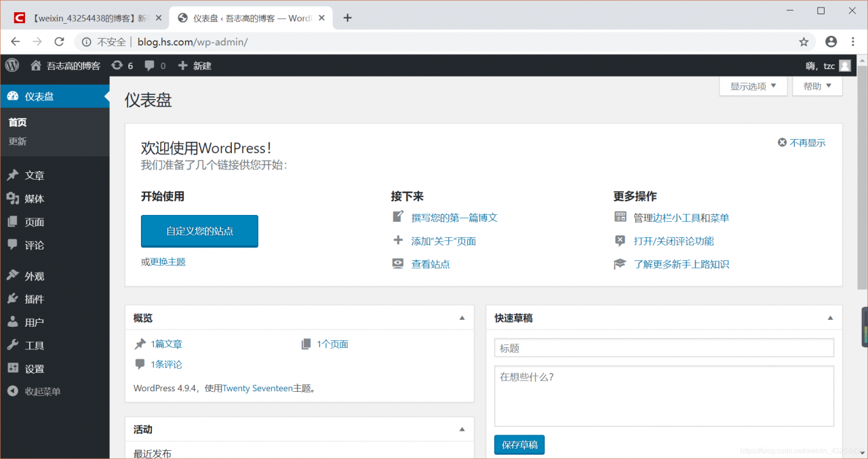Click the 了解更多新手上路知识 link
The height and width of the screenshot is (459, 868).
pos(682,264)
